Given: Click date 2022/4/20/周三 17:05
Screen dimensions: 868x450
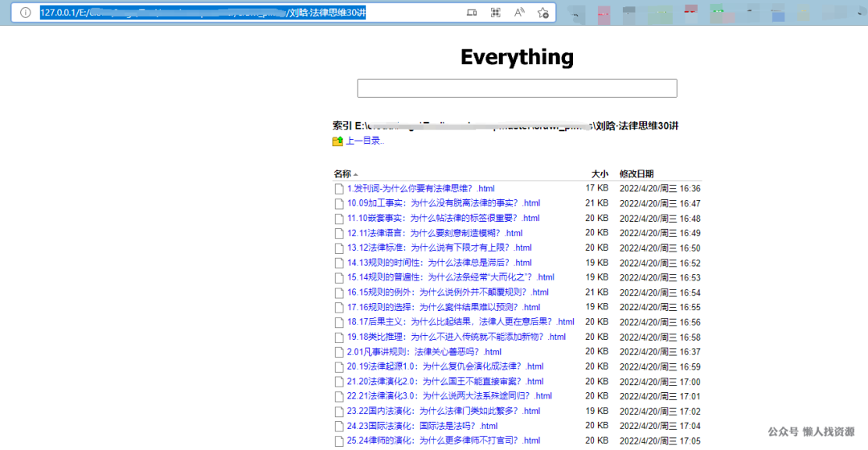Looking at the screenshot, I should [x=660, y=441].
